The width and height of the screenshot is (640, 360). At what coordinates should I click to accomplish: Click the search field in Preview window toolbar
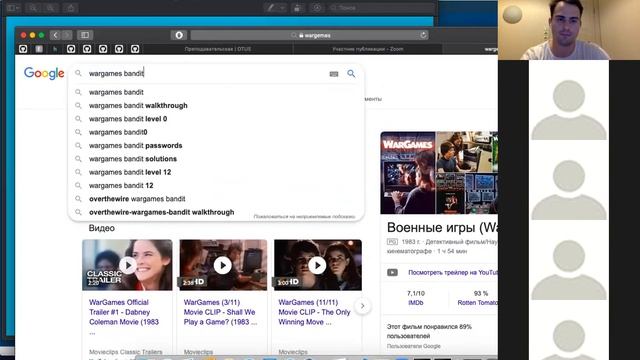click(382, 7)
